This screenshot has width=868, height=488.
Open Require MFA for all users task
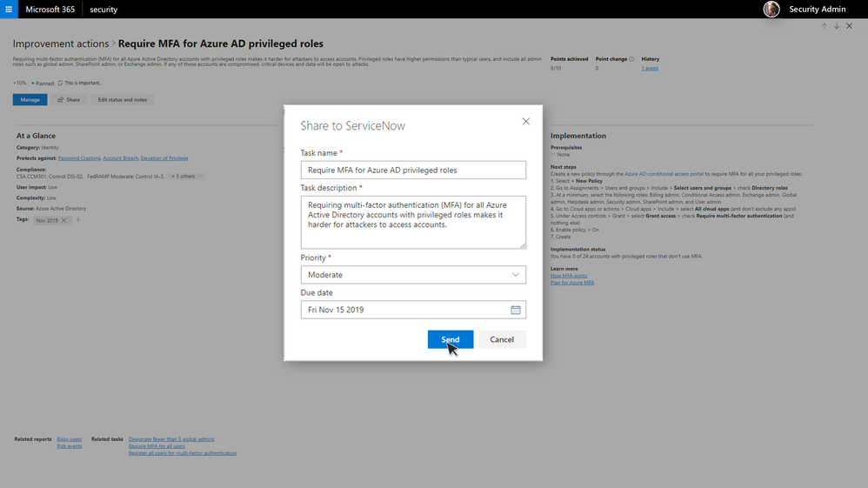[x=157, y=446]
